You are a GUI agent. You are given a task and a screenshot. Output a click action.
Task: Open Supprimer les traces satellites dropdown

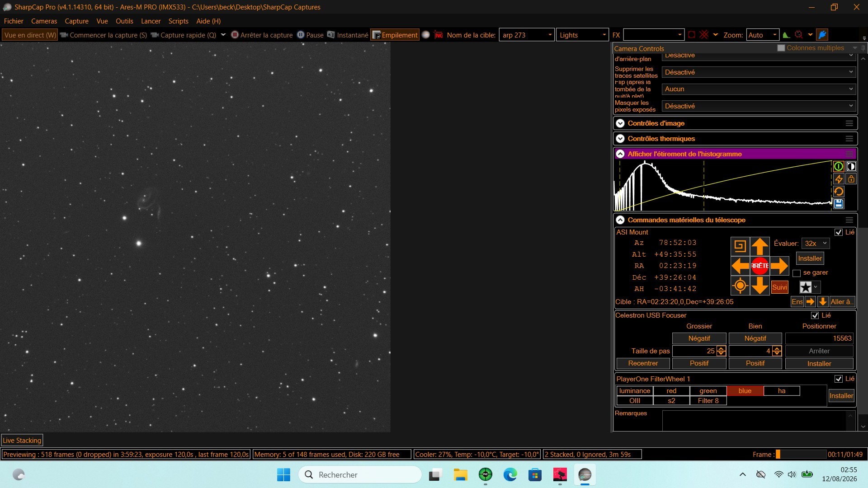click(x=759, y=72)
